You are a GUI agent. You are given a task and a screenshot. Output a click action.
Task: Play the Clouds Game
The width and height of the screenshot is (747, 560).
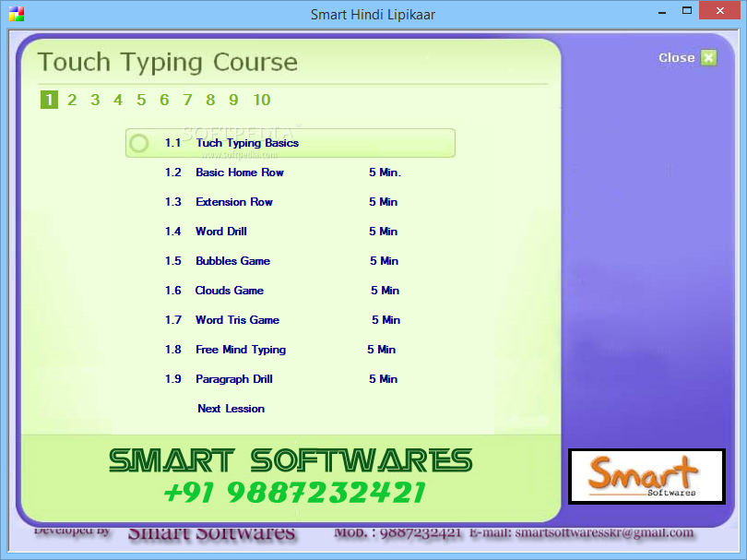point(229,291)
